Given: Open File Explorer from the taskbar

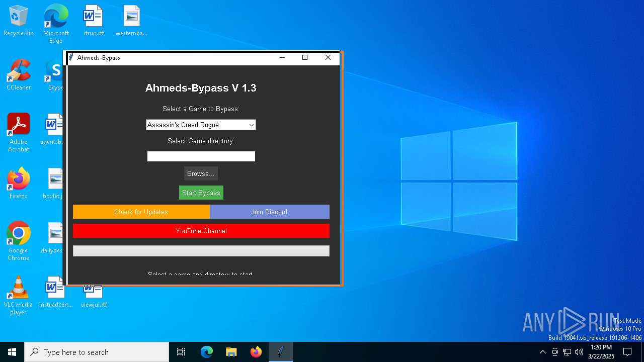Looking at the screenshot, I should click(231, 352).
